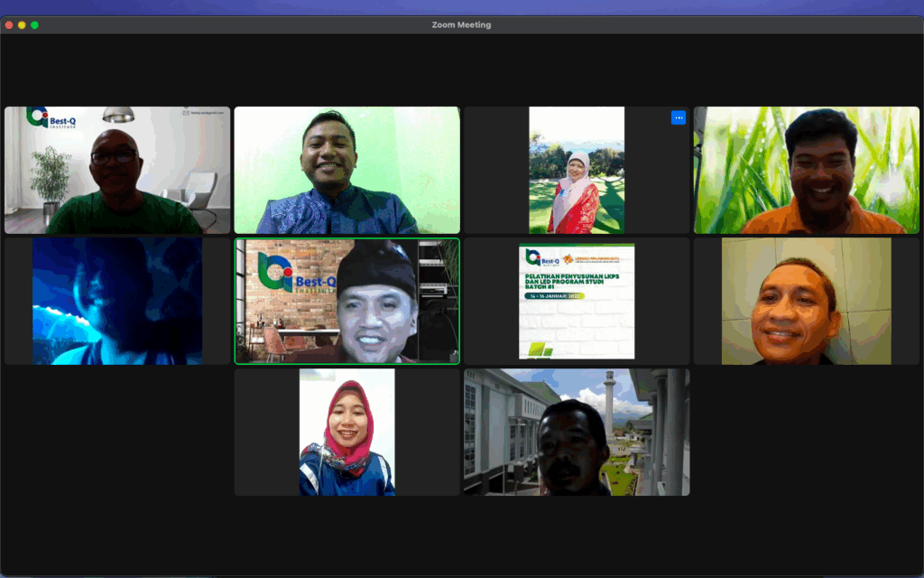Image resolution: width=924 pixels, height=578 pixels.
Task: Click the Best-Q logo in the white room tile
Action: (51, 117)
